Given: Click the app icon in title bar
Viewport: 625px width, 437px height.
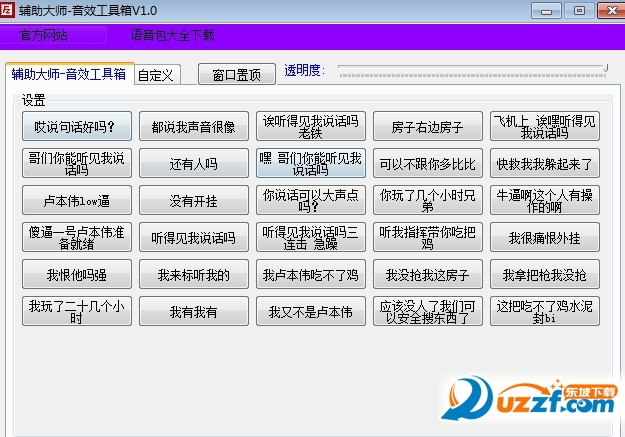Looking at the screenshot, I should click(x=7, y=10).
